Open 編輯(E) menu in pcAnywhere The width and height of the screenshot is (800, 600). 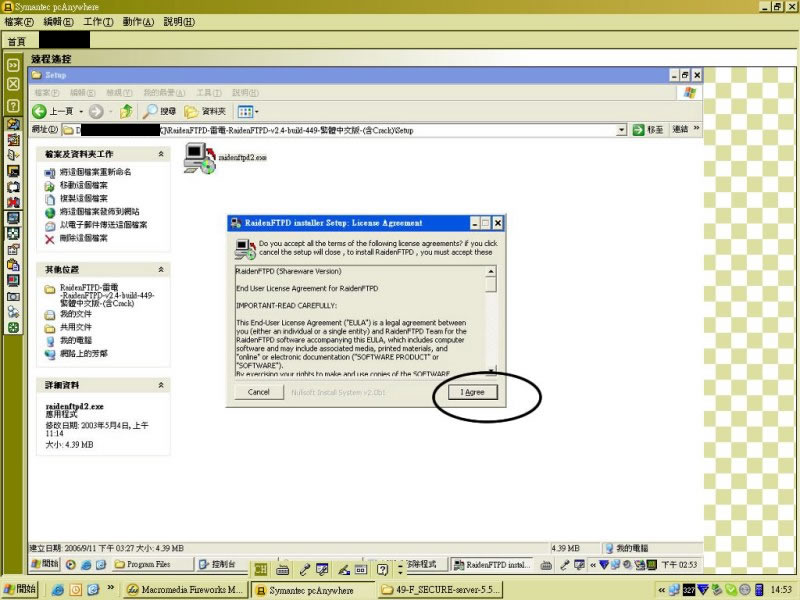[59, 22]
